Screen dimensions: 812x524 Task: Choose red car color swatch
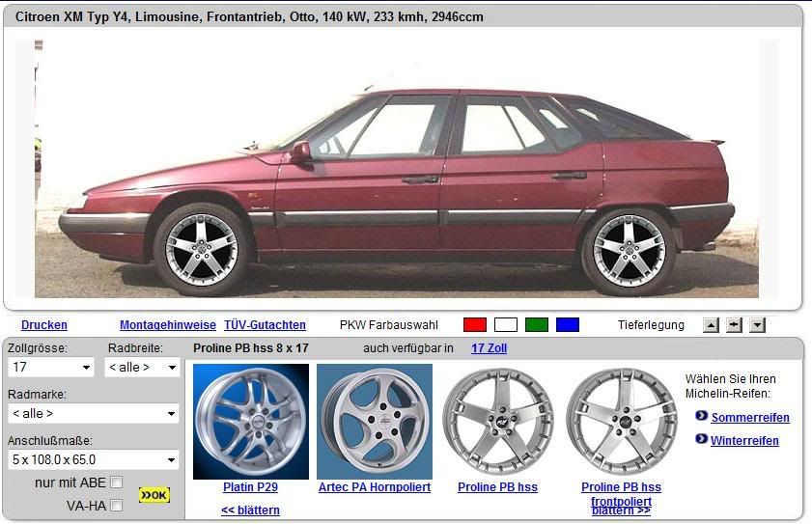coord(475,324)
